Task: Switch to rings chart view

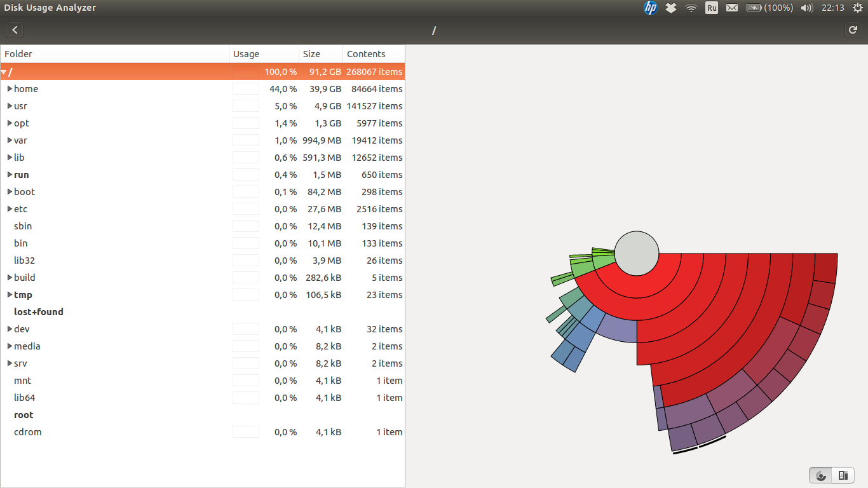Action: tap(821, 475)
